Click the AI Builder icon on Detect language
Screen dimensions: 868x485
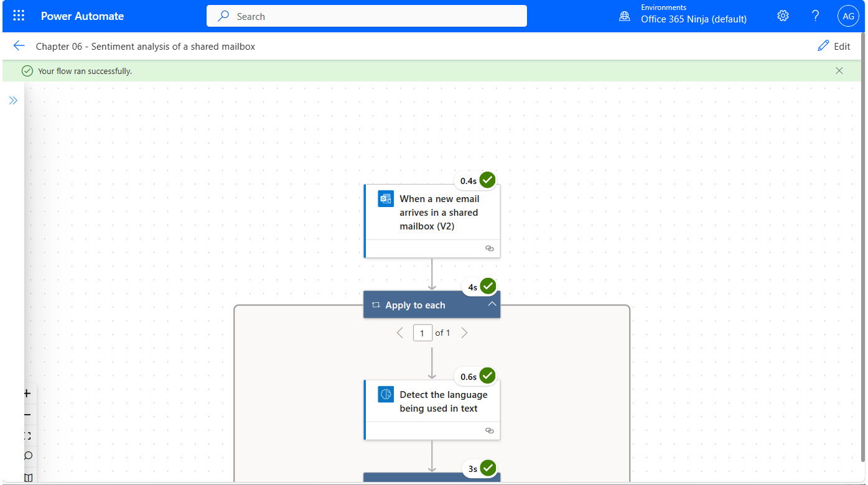[x=386, y=394]
